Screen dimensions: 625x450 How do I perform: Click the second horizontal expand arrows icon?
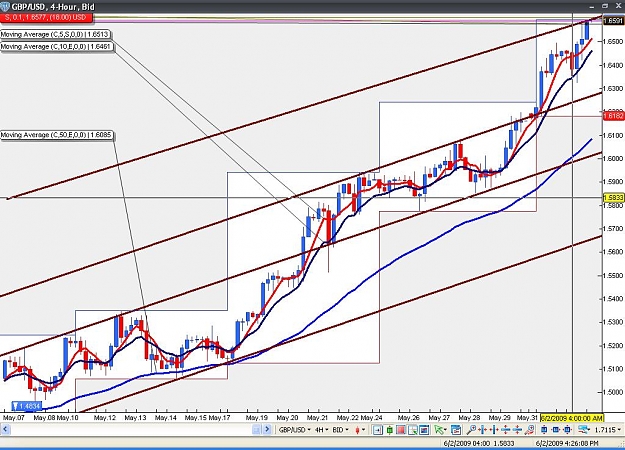pos(493,430)
